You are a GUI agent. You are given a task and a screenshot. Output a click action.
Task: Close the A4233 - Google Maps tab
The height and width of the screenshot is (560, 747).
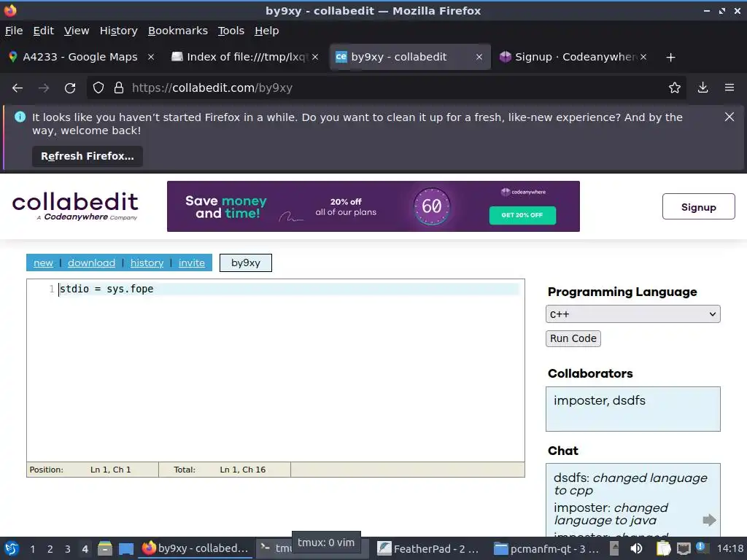(151, 57)
